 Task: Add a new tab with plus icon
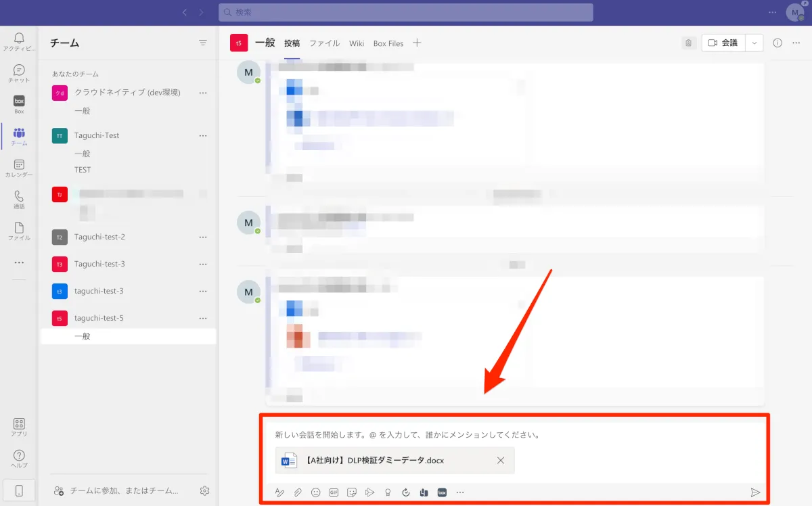coord(417,43)
